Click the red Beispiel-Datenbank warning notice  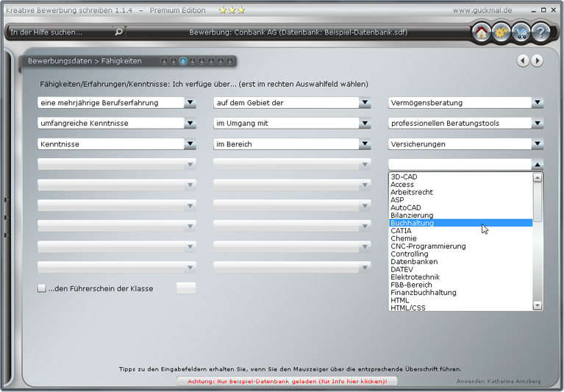(287, 381)
